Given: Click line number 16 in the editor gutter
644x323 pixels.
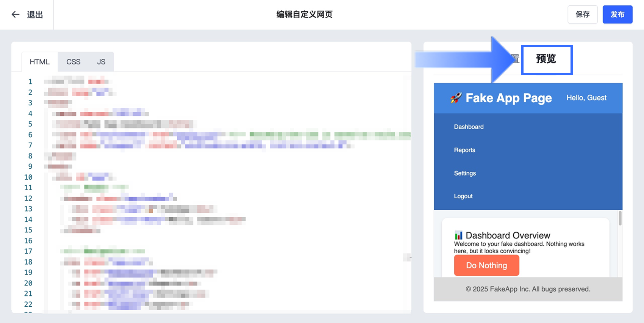Looking at the screenshot, I should (28, 241).
